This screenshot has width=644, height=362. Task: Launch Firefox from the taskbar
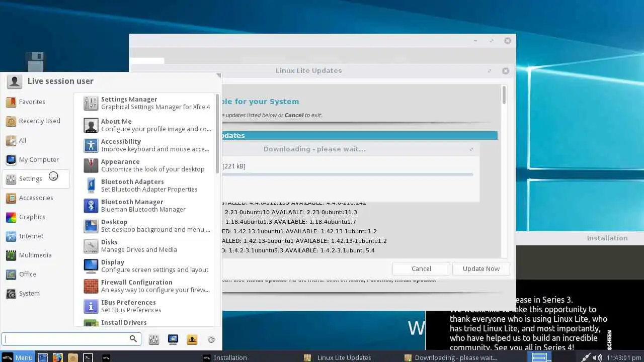point(58,357)
